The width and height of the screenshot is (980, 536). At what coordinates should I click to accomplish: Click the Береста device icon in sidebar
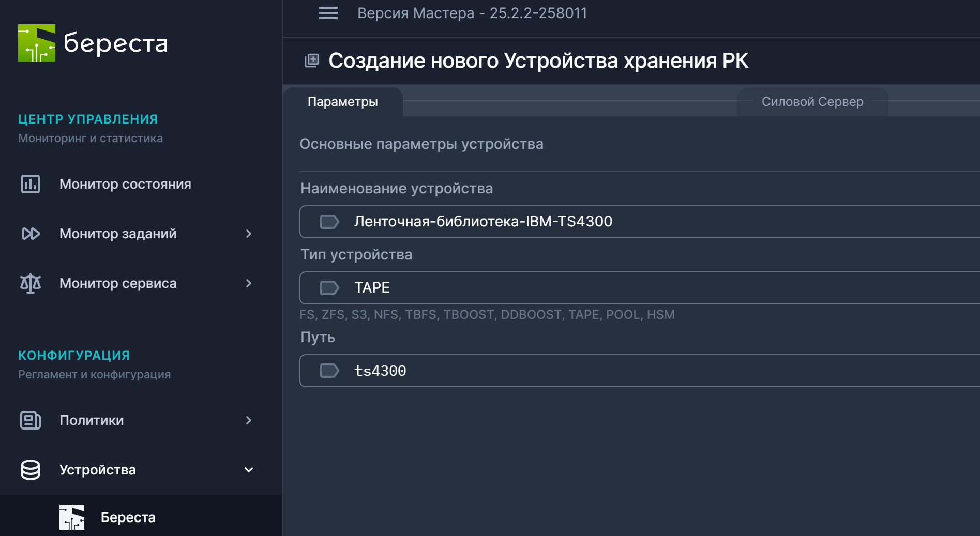(72, 517)
